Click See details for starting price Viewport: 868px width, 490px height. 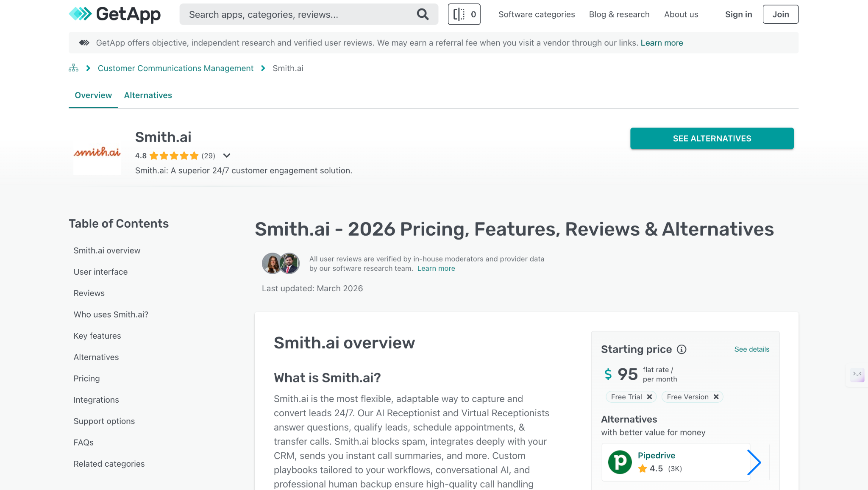[x=751, y=349]
